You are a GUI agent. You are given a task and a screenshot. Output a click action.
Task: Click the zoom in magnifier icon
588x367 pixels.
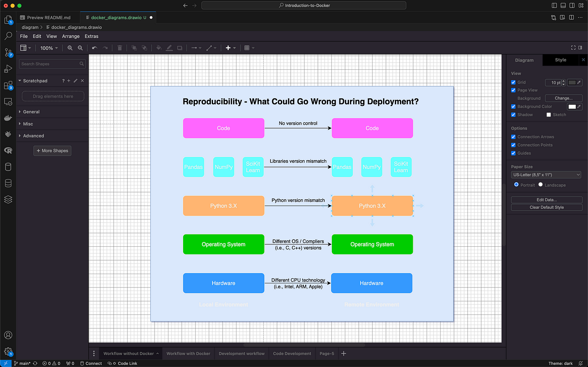tap(70, 48)
